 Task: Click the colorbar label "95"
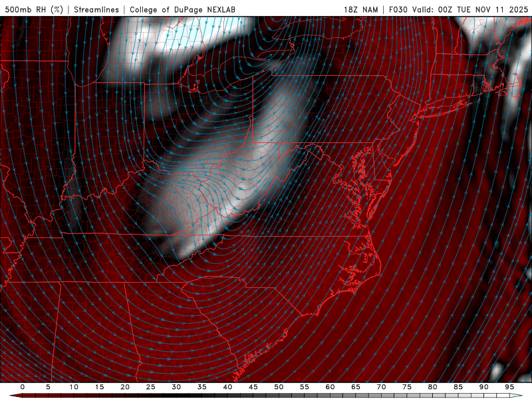[x=509, y=387]
